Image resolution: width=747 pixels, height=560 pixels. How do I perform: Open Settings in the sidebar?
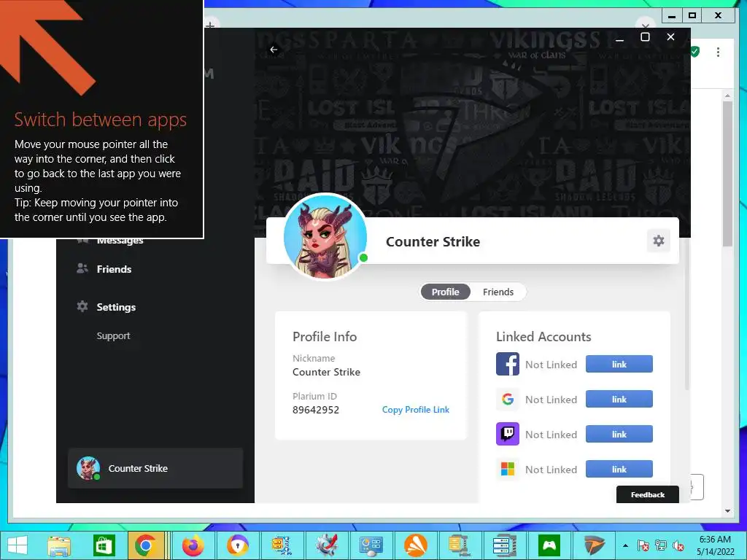[116, 307]
